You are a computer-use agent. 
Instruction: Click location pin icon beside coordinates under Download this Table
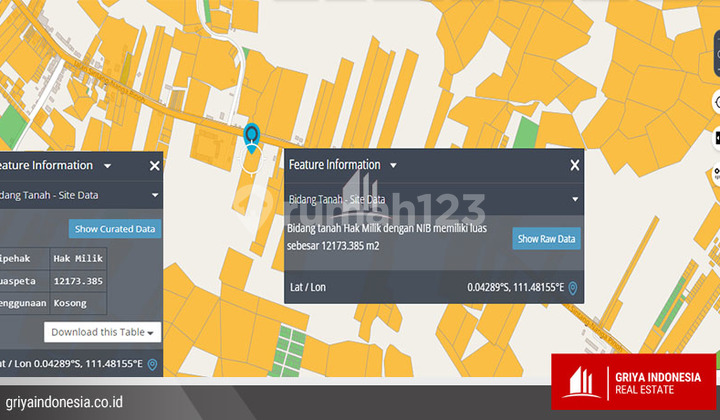tap(152, 364)
